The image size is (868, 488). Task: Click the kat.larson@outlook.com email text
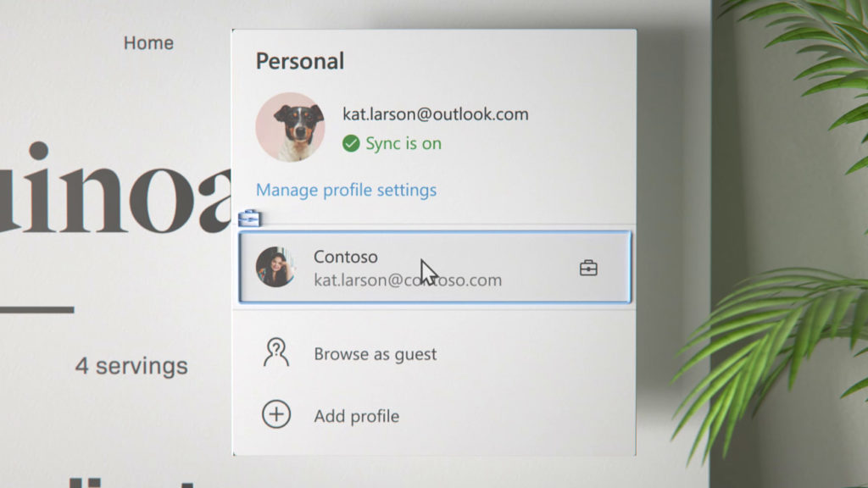click(435, 114)
